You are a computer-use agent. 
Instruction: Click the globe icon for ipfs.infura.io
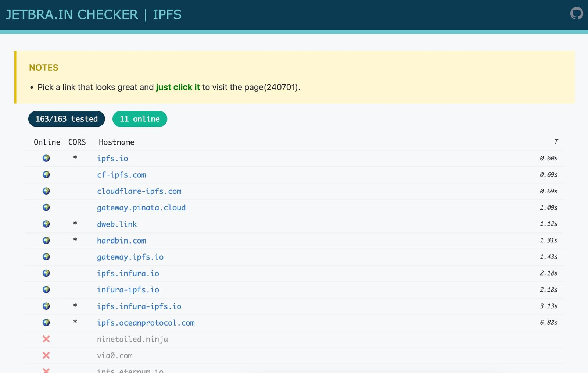tap(46, 273)
